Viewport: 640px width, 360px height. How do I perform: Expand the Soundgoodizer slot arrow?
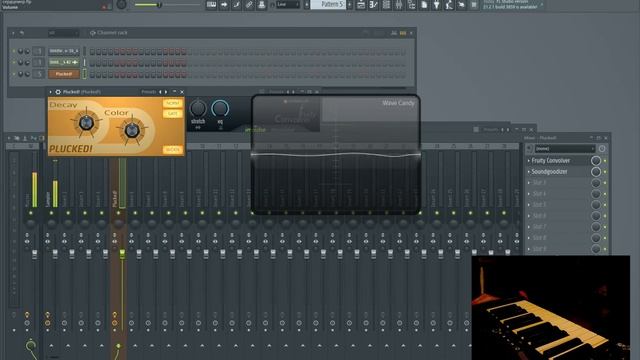(529, 172)
